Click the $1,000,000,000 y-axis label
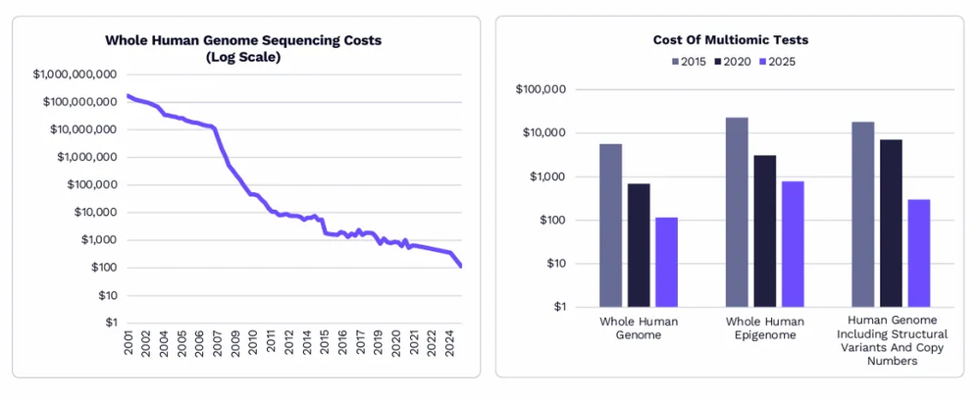The width and height of the screenshot is (980, 401). coord(76,75)
